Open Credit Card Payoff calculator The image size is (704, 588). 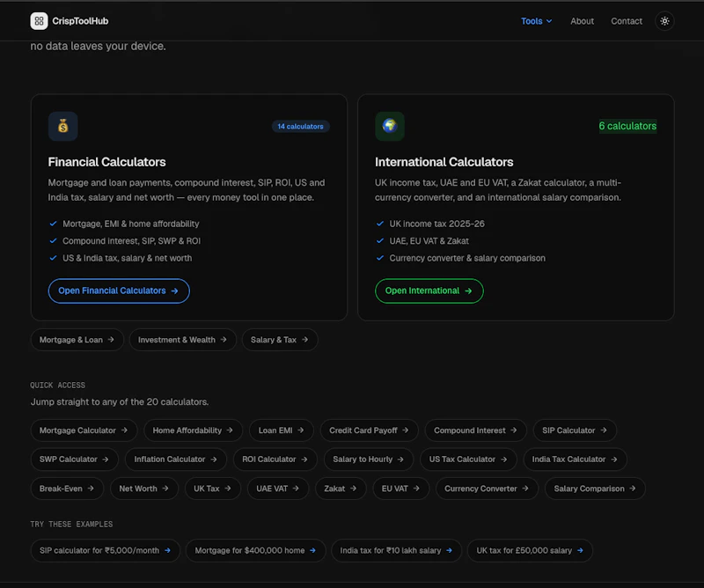(369, 430)
